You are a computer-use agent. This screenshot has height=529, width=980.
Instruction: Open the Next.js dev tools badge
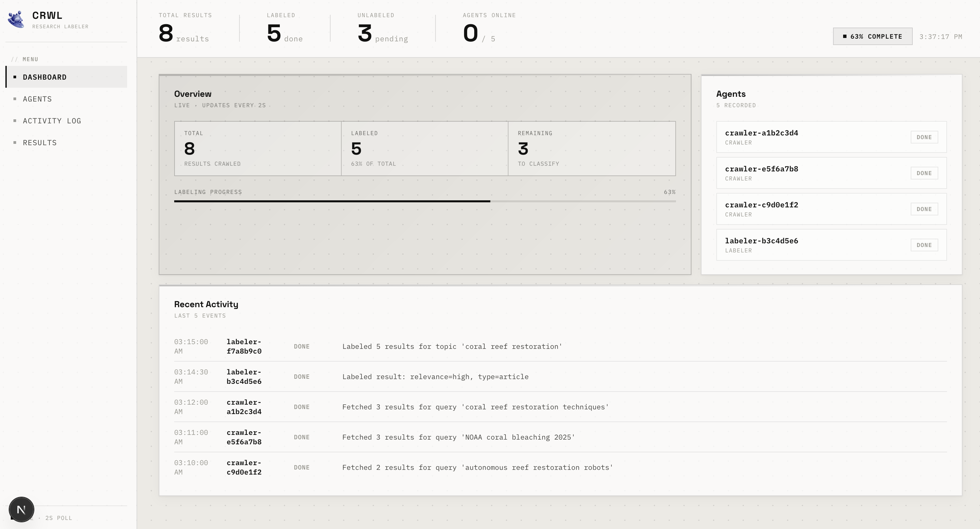(x=21, y=509)
